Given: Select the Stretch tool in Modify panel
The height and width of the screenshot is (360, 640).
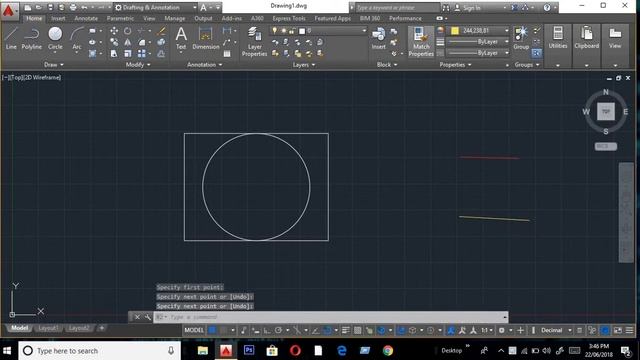Looking at the screenshot, I should pos(114,53).
